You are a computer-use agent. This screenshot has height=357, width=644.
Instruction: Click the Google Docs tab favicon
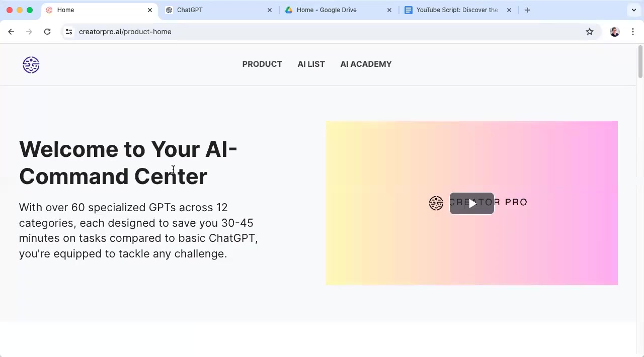click(x=409, y=10)
